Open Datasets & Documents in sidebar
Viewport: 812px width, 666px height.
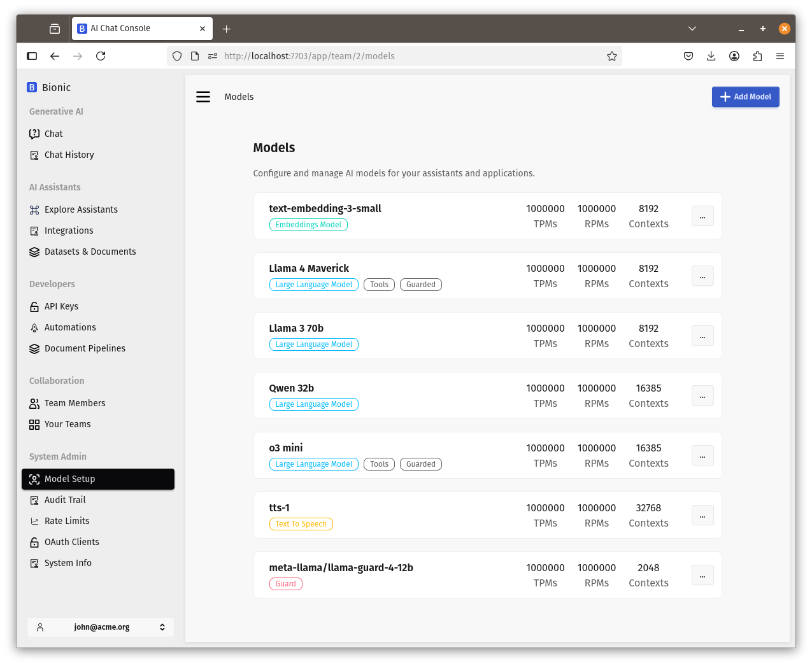pyautogui.click(x=90, y=252)
